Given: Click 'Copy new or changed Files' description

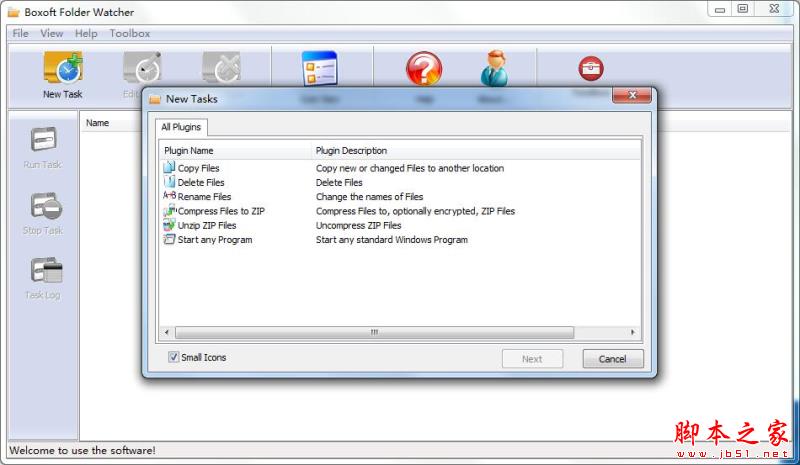Looking at the screenshot, I should coord(410,168).
